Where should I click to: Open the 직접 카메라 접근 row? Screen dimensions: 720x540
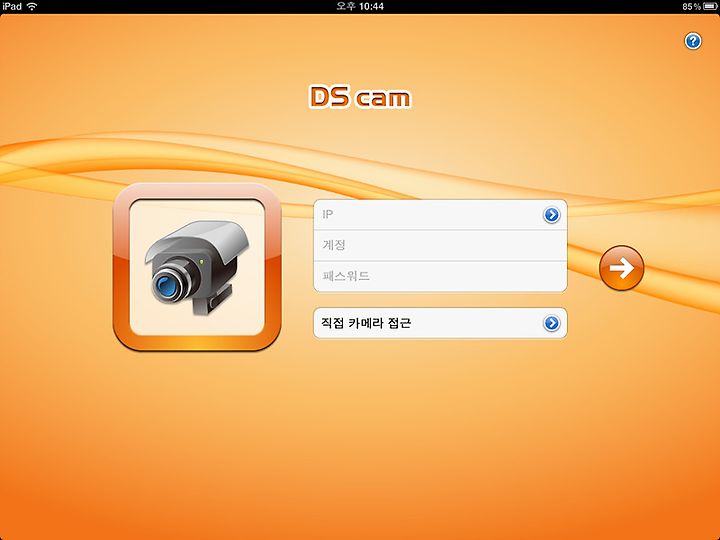click(x=440, y=323)
